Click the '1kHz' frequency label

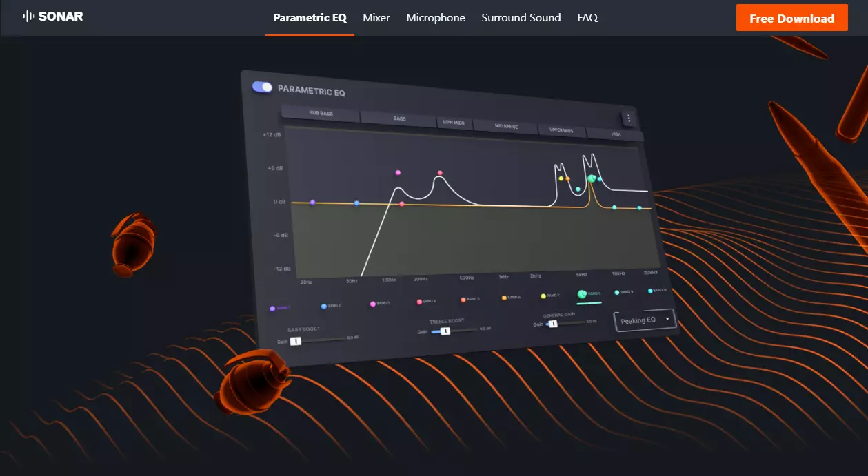(x=504, y=276)
